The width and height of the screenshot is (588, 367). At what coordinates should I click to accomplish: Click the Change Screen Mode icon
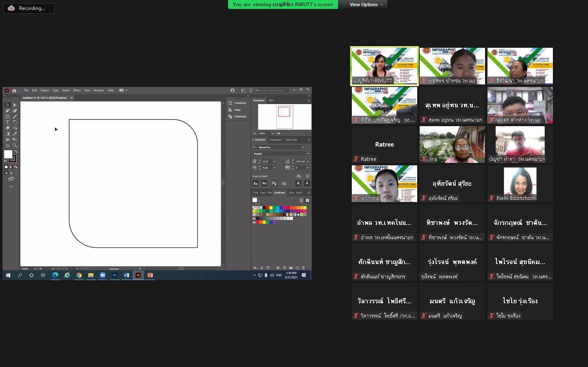11,179
